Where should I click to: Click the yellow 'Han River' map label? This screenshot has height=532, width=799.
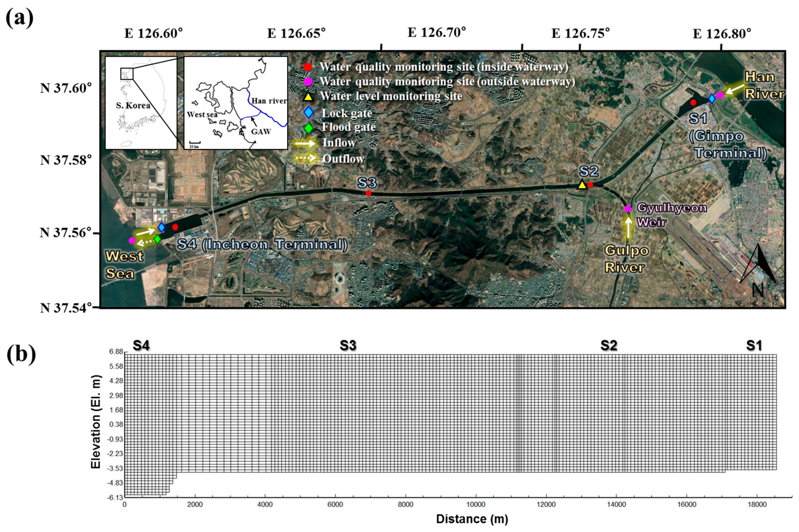(764, 85)
